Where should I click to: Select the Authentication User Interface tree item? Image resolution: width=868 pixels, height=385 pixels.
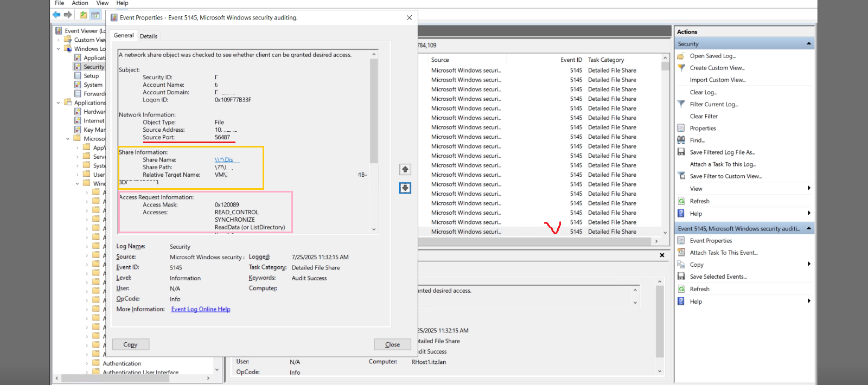click(x=141, y=373)
